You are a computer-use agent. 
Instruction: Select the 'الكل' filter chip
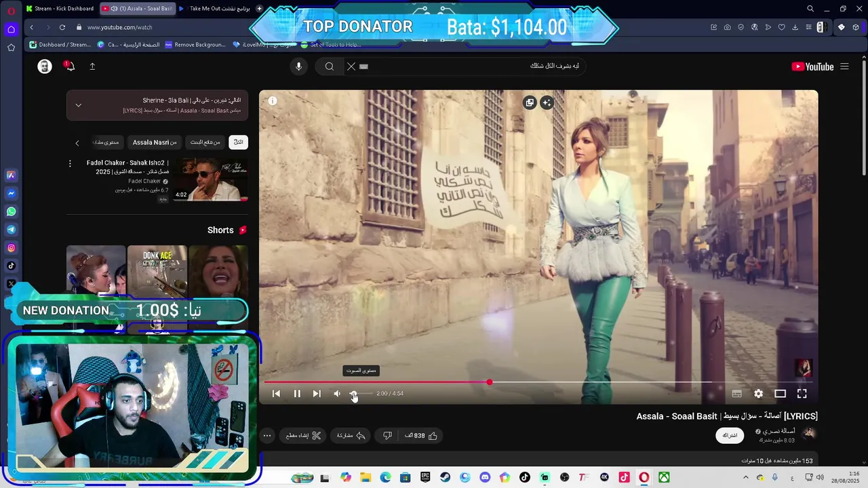click(238, 142)
